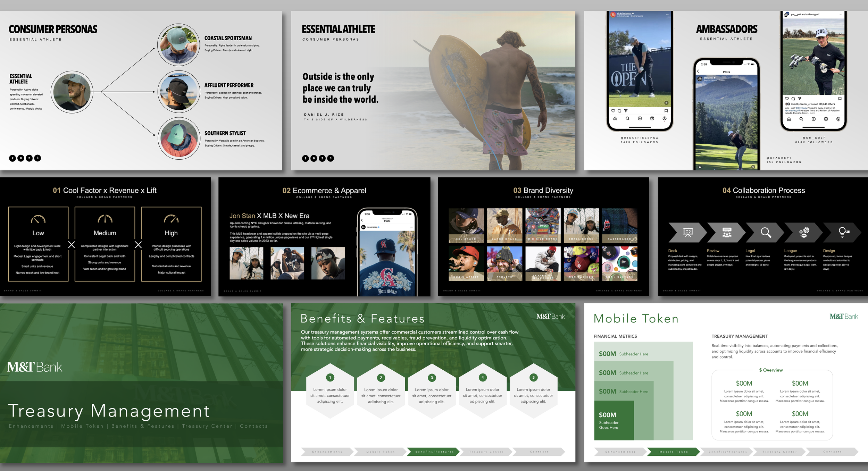
Task: Click the "TREASURY MANAGEMENT" heading on Mobile Token slide
Action: (740, 336)
